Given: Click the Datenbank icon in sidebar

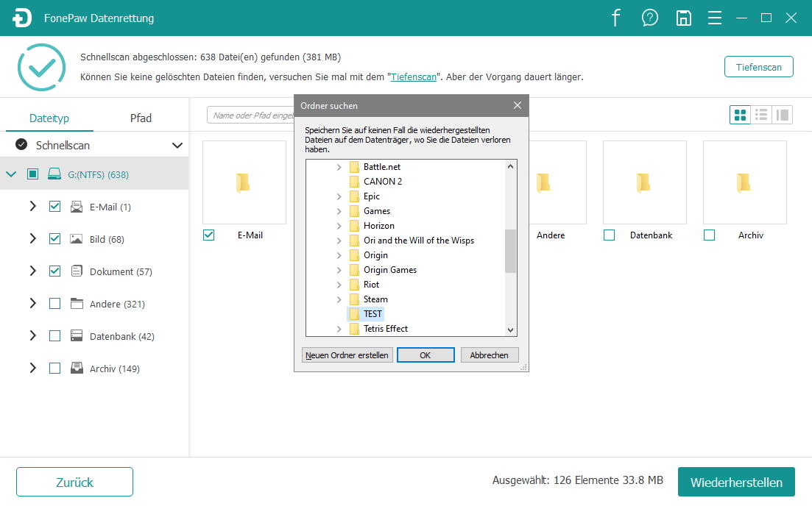Looking at the screenshot, I should click(77, 335).
